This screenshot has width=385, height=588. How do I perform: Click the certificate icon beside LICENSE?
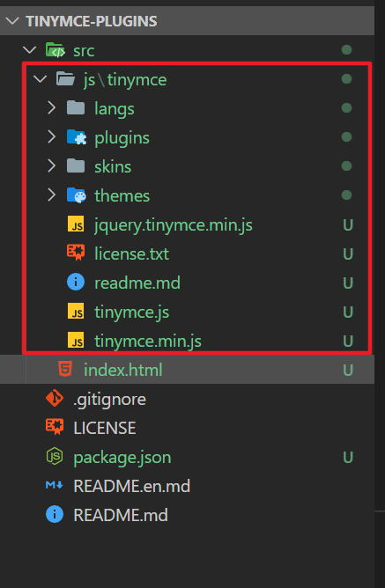(55, 427)
